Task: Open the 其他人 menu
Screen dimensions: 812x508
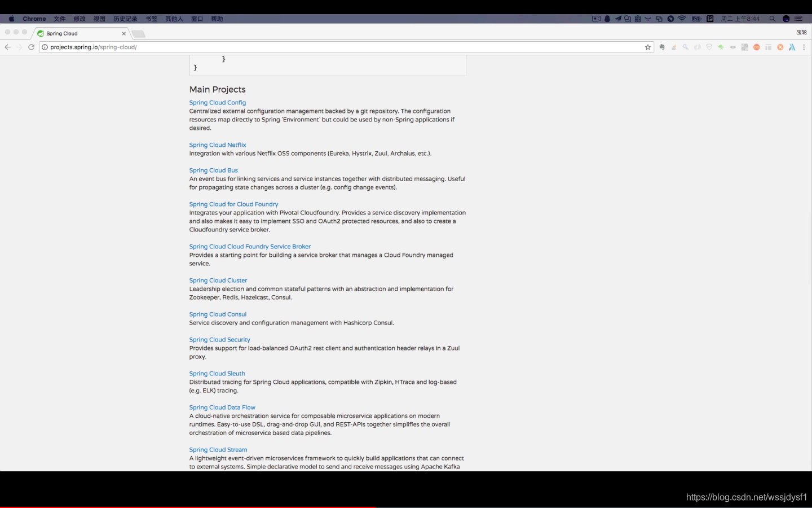Action: (x=174, y=19)
